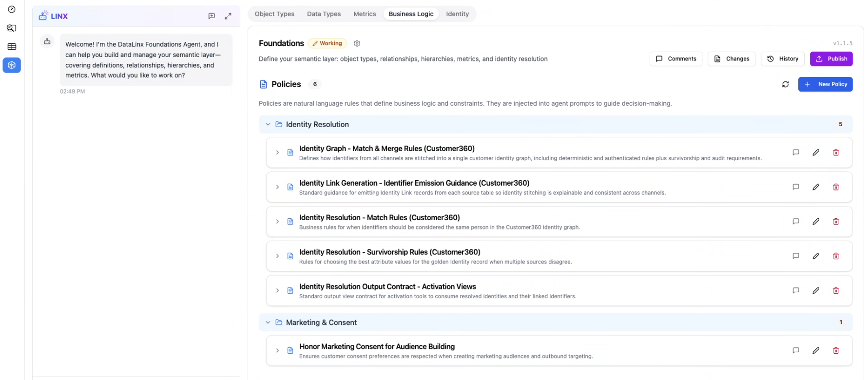Delete the Survivorship Rules policy

[x=835, y=256]
